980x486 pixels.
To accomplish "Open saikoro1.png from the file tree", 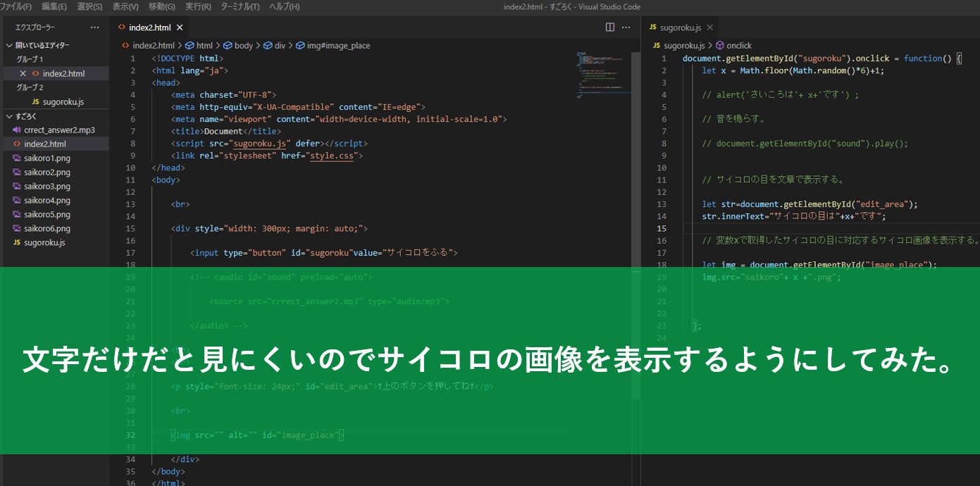I will point(47,158).
